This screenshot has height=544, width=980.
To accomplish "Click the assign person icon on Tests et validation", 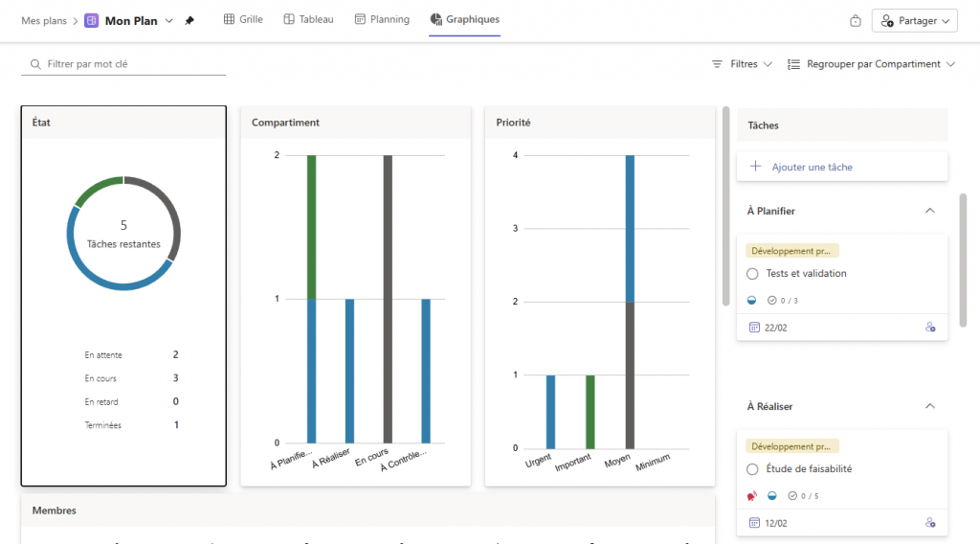I will tap(929, 328).
